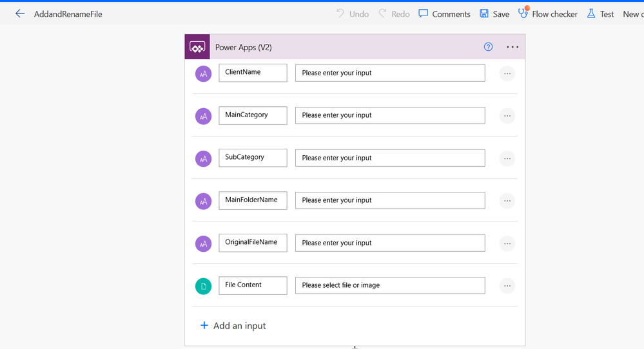Click MainFolderName description input box

pyautogui.click(x=390, y=200)
